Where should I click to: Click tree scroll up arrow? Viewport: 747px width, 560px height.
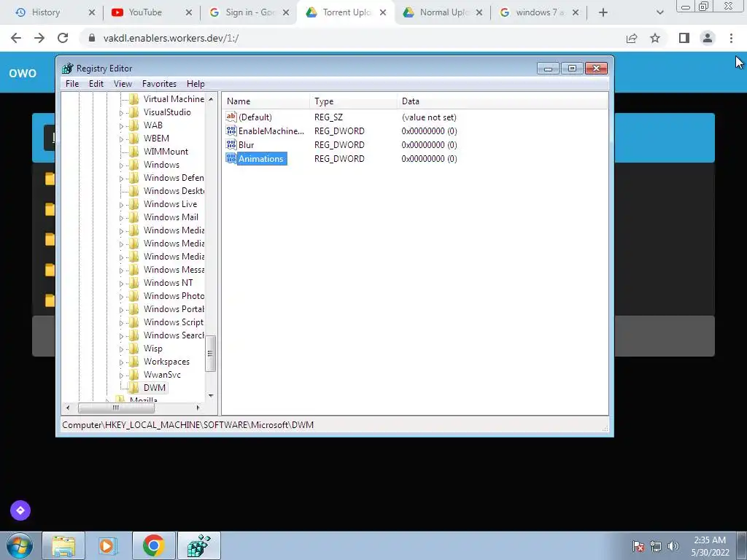pyautogui.click(x=211, y=98)
